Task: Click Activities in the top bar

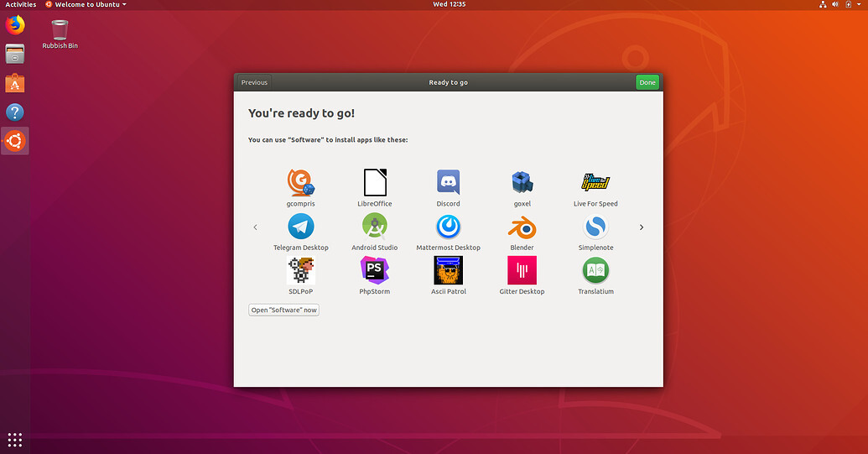Action: (x=21, y=4)
